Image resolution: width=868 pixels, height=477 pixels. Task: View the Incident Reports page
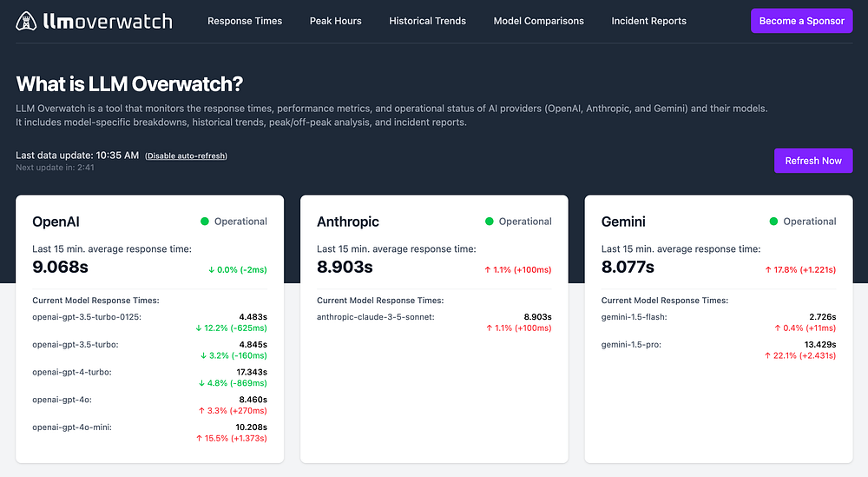648,21
